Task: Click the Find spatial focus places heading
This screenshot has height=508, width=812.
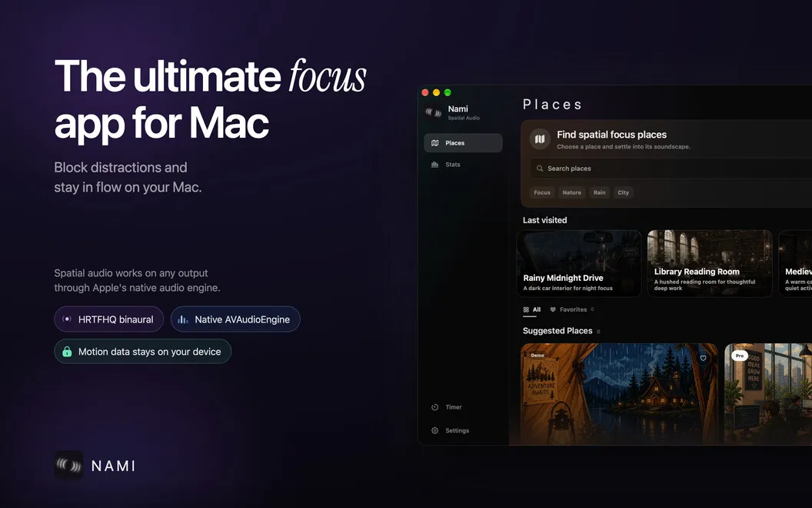Action: [x=611, y=135]
